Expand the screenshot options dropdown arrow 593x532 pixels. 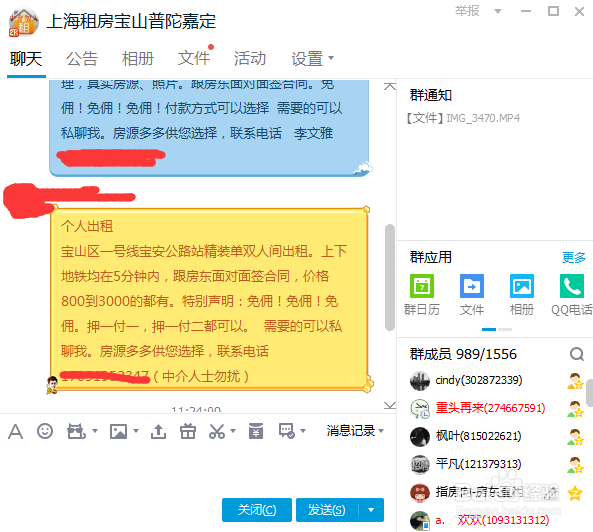pos(233,431)
